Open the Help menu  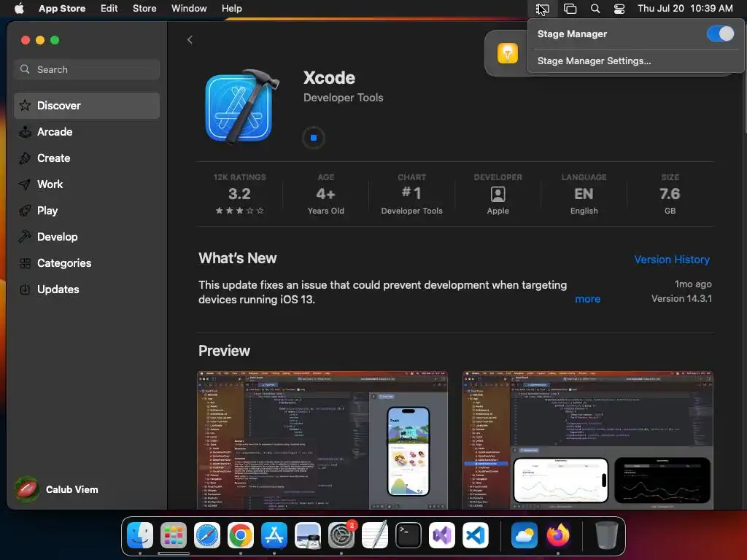[231, 9]
